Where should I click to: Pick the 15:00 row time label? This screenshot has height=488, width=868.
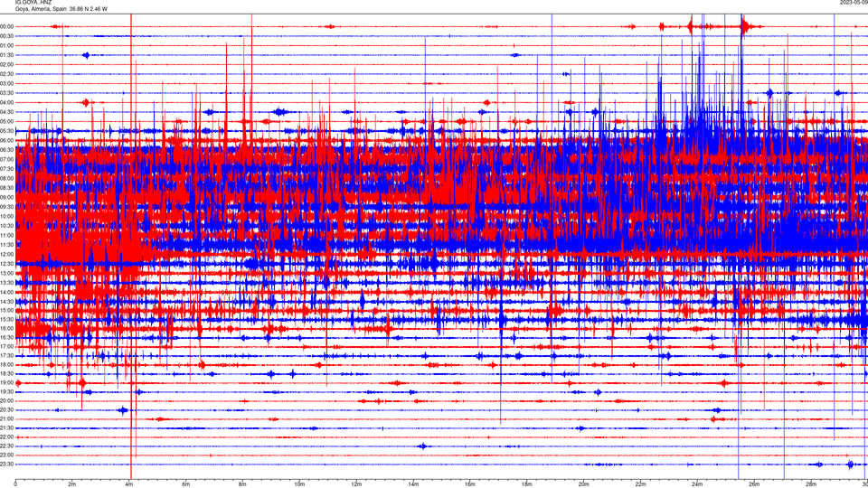click(7, 310)
